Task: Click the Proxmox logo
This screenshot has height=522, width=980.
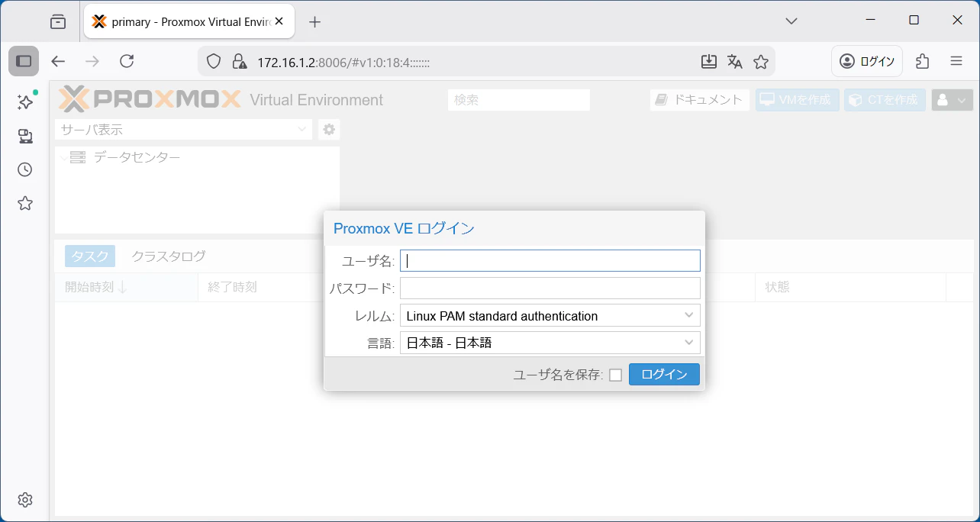Action: coord(150,99)
